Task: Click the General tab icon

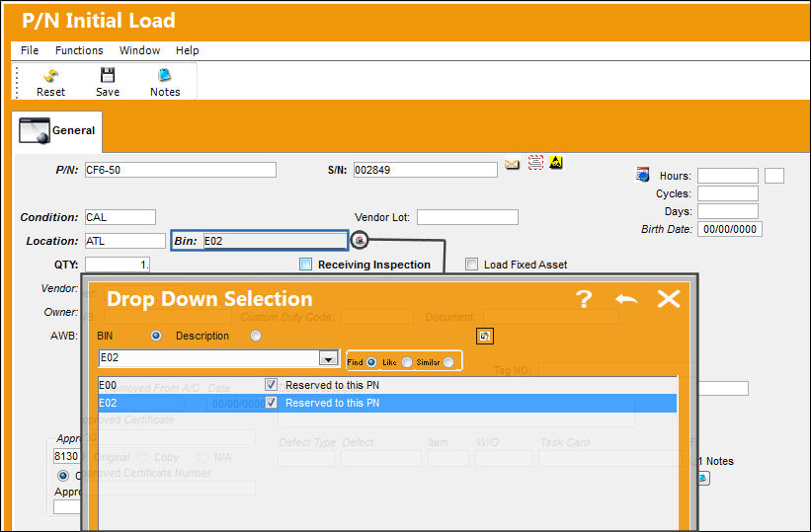Action: [x=35, y=130]
